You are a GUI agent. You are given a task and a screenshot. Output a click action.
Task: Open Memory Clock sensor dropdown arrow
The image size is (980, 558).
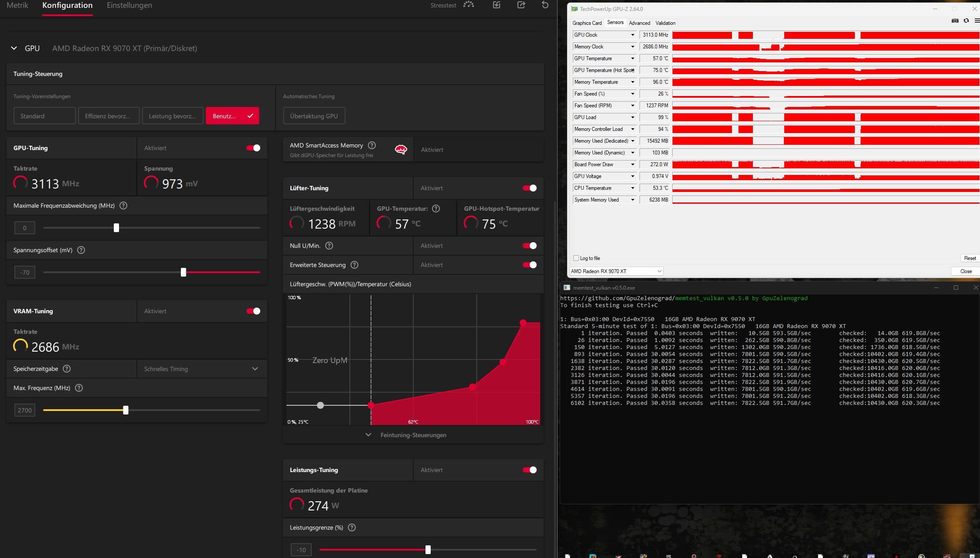tap(633, 47)
